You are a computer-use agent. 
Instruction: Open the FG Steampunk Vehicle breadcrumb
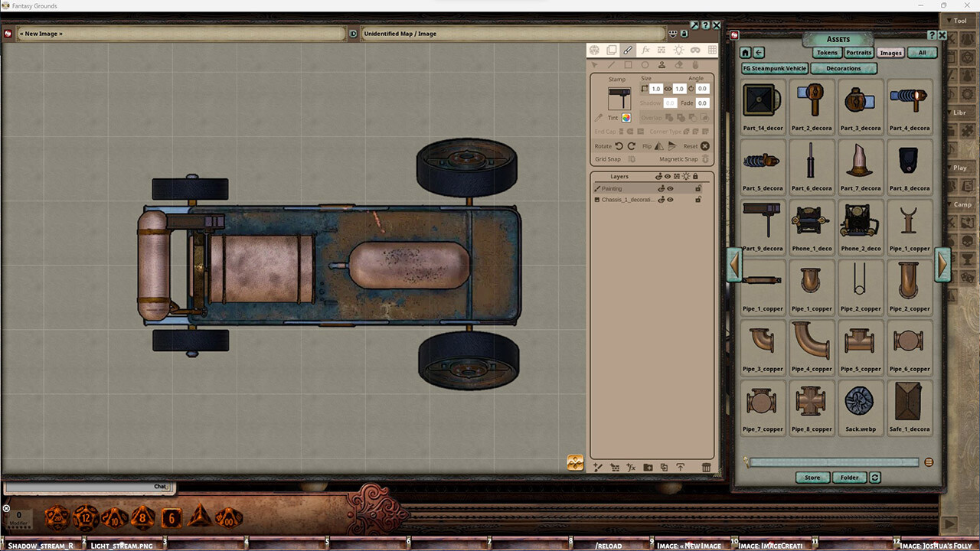(774, 68)
